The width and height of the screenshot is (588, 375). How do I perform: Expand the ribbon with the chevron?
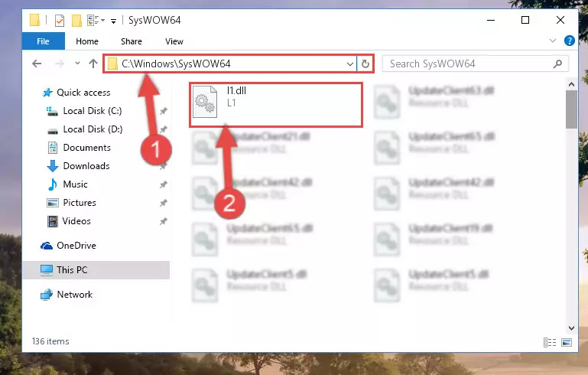click(x=552, y=41)
